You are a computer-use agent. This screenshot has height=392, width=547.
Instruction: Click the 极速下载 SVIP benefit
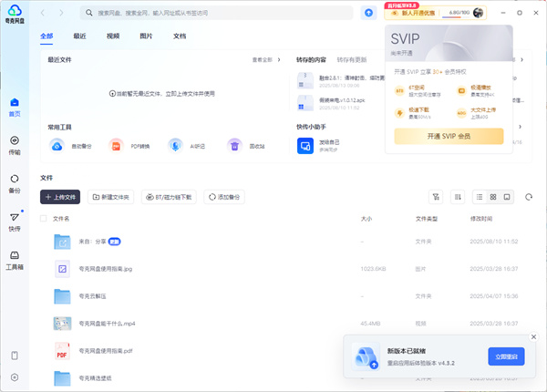[413, 113]
